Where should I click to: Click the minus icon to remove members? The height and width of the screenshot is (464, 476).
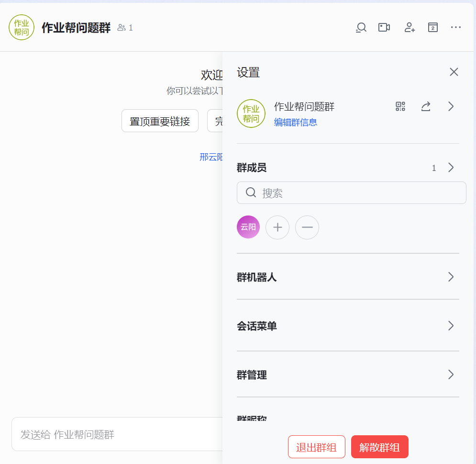tap(307, 227)
